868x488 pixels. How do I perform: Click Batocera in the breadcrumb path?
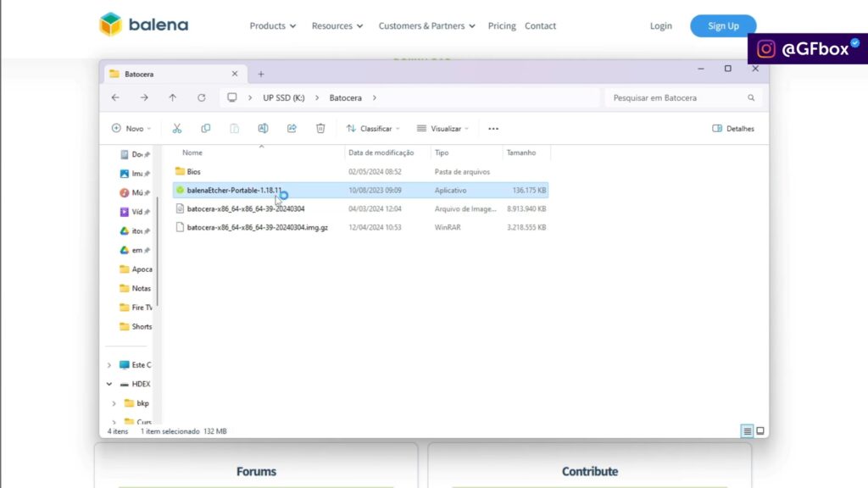pos(346,98)
